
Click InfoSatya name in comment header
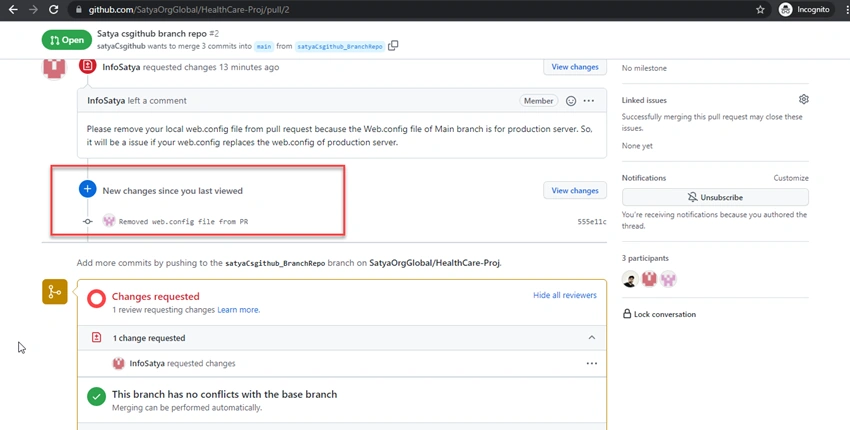[106, 100]
